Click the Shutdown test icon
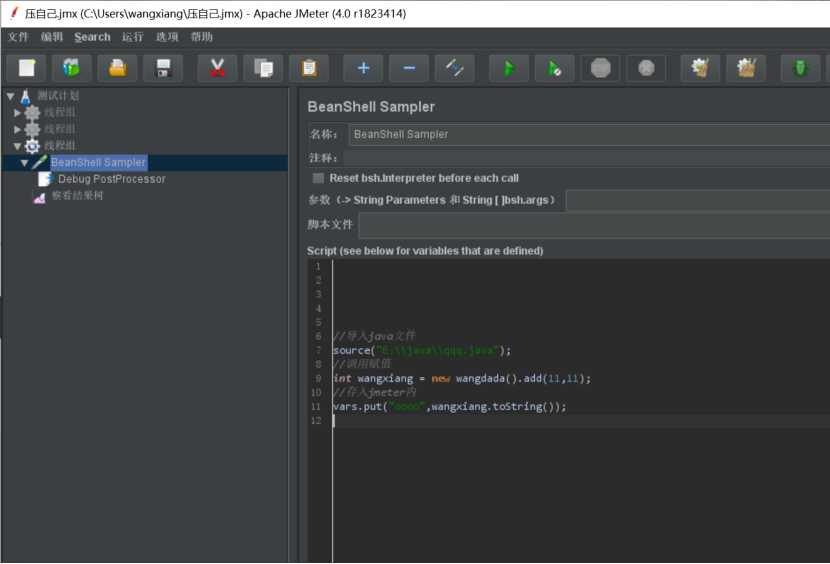The width and height of the screenshot is (830, 564). (x=646, y=68)
